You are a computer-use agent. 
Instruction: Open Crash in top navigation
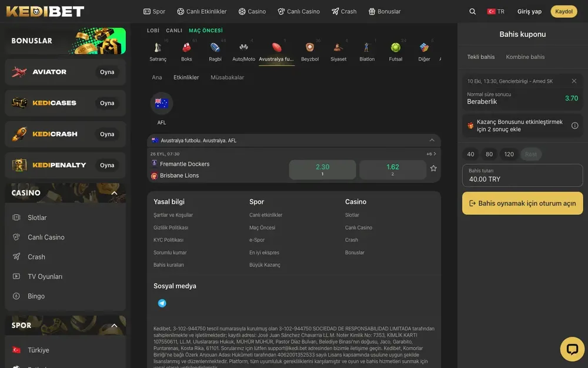pos(344,11)
